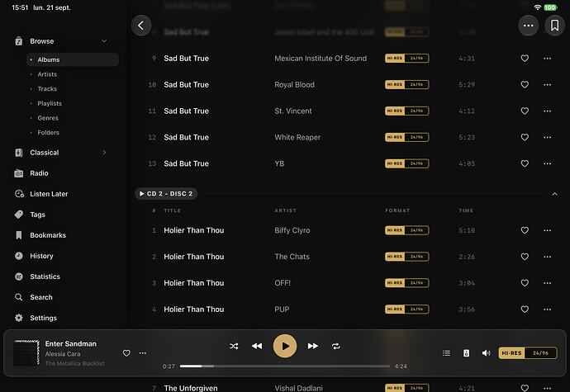Play Sad But True by White Reaper
Viewport: 570px width, 392px height.
(x=186, y=137)
